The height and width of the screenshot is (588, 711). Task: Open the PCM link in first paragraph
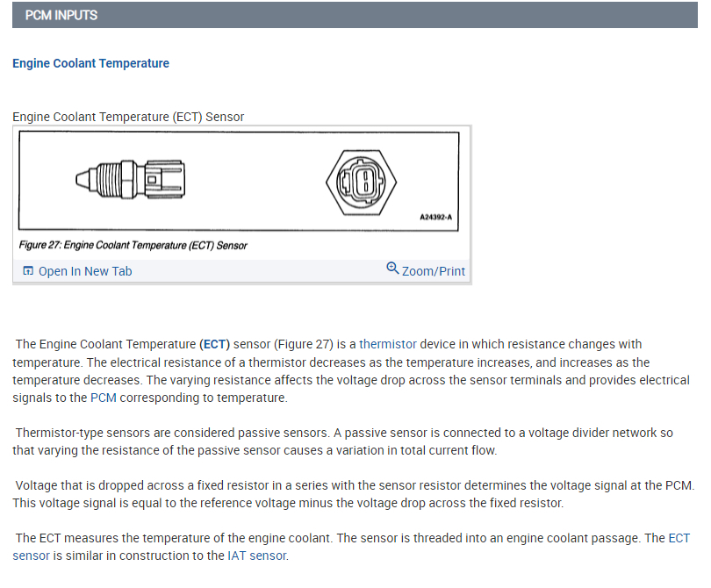point(103,398)
